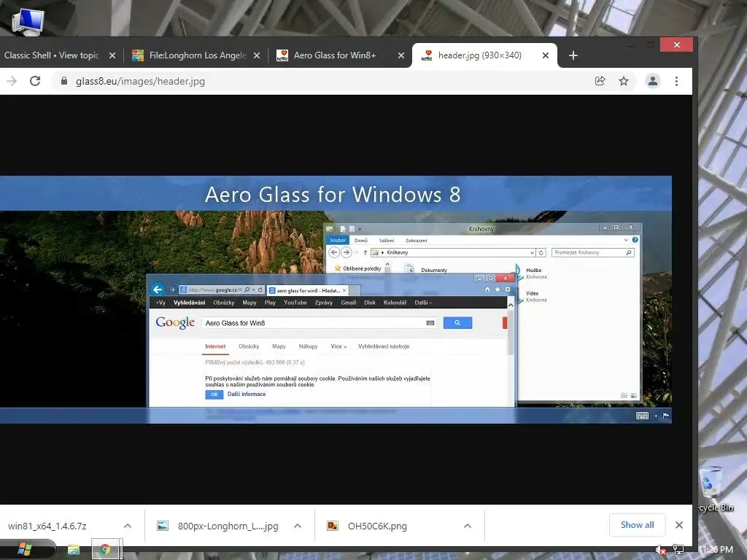Image resolution: width=747 pixels, height=560 pixels.
Task: Open a new browser tab
Action: coord(573,55)
